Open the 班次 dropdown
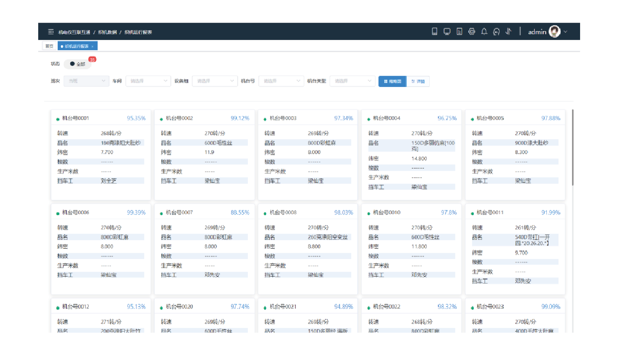The width and height of the screenshot is (619, 364). pyautogui.click(x=87, y=81)
